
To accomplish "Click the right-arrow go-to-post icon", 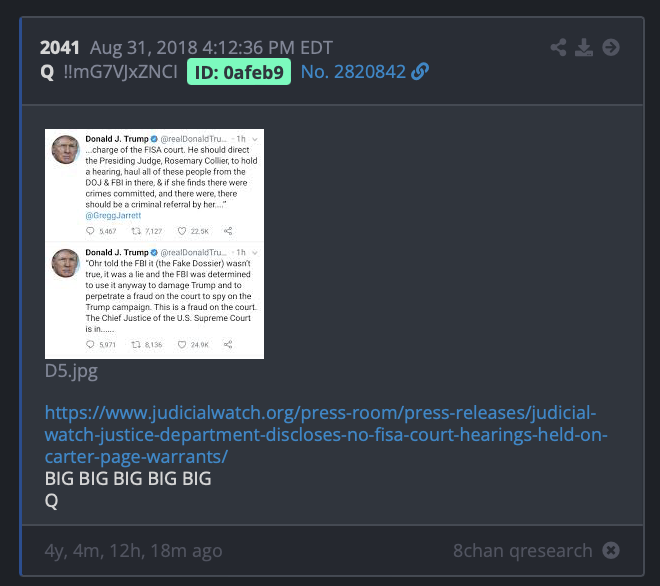I will click(x=611, y=47).
